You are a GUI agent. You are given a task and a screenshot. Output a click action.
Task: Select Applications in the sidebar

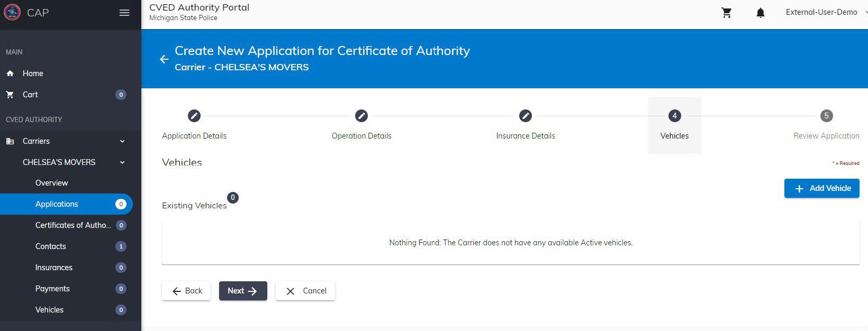point(66,204)
